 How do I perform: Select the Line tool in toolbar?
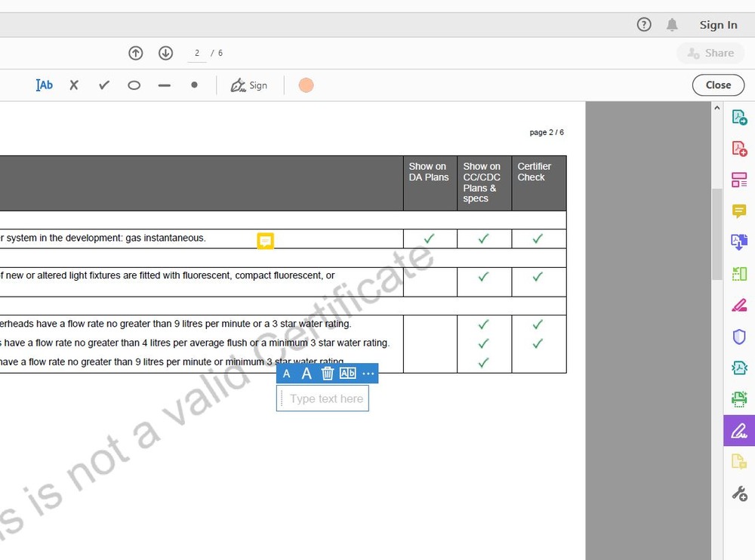[x=164, y=85]
